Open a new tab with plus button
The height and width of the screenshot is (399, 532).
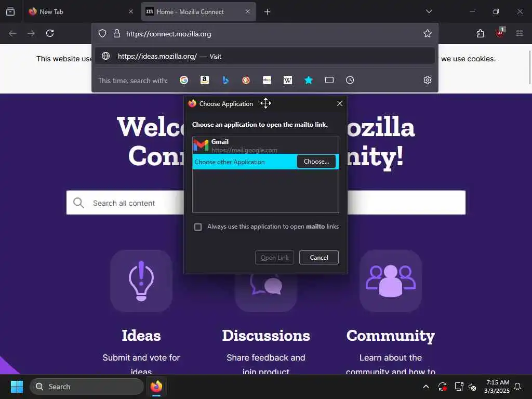[268, 12]
